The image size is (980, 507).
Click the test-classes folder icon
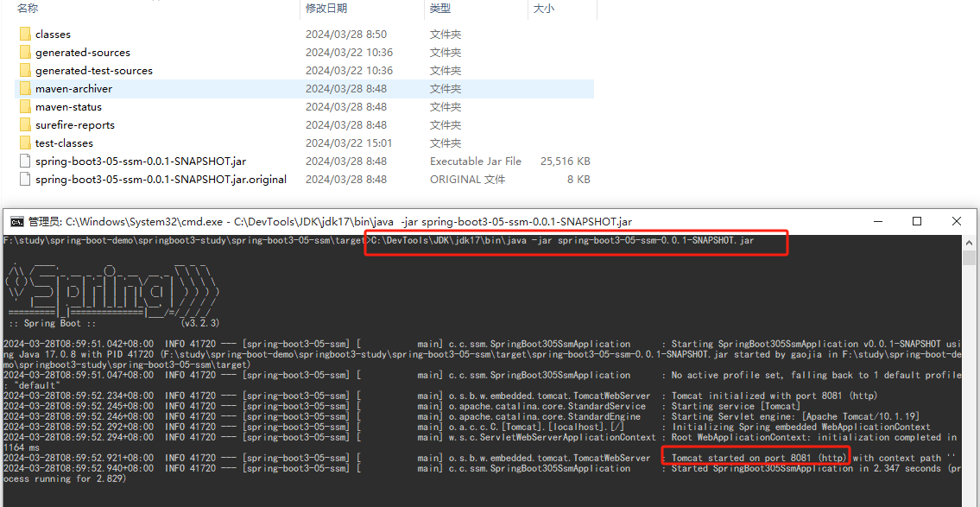coord(25,143)
